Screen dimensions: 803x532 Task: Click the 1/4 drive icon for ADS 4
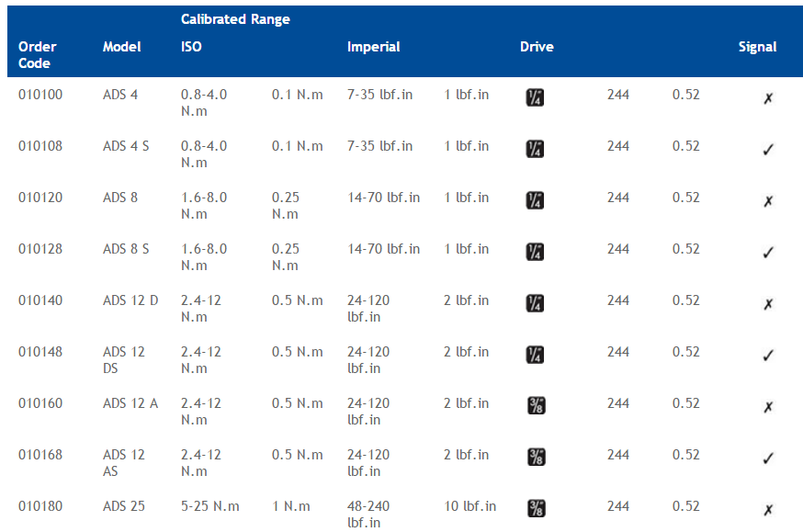(x=535, y=97)
